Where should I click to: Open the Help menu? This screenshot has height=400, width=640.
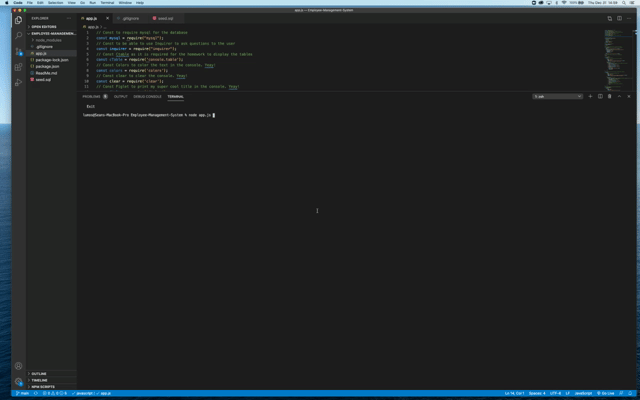pos(140,2)
